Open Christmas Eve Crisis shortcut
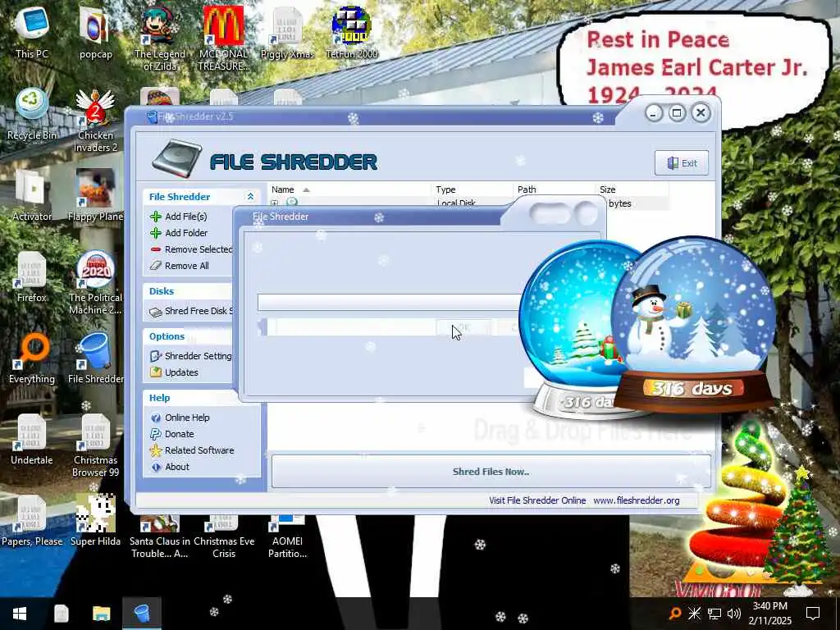This screenshot has width=840, height=630. 223,538
